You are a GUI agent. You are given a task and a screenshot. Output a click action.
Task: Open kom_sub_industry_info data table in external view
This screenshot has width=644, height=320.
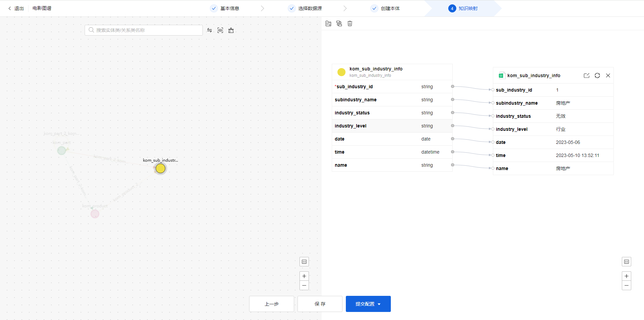[x=587, y=75]
